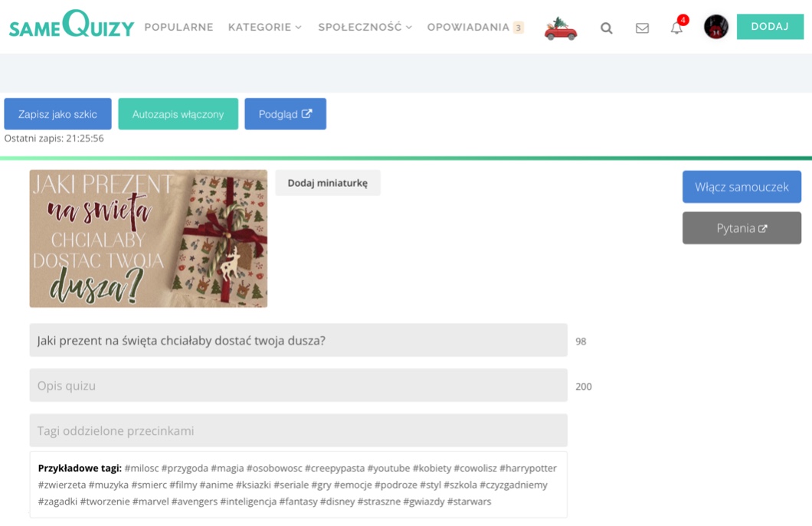Click the red Christmas car icon
Image resolution: width=812 pixels, height=526 pixels.
tap(560, 28)
